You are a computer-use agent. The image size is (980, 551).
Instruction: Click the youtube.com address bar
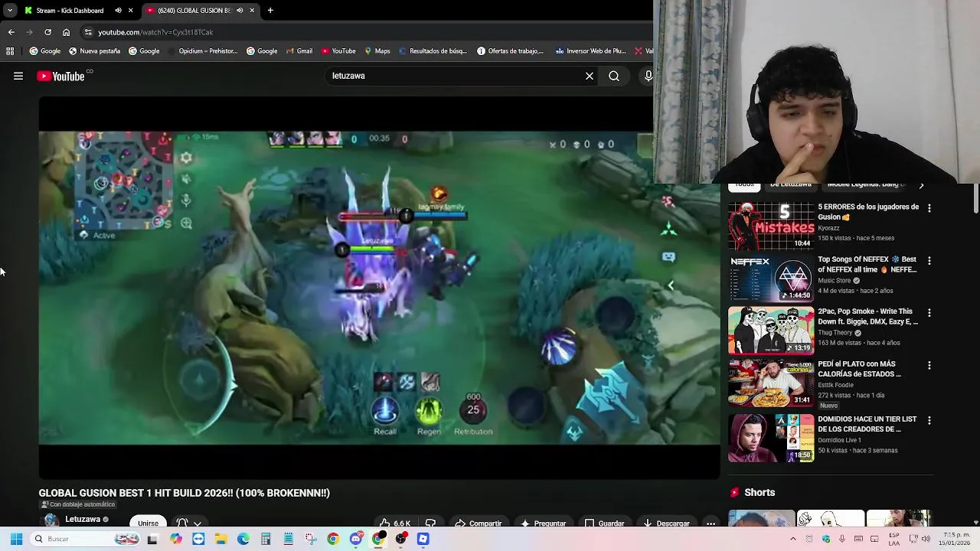tap(367, 32)
